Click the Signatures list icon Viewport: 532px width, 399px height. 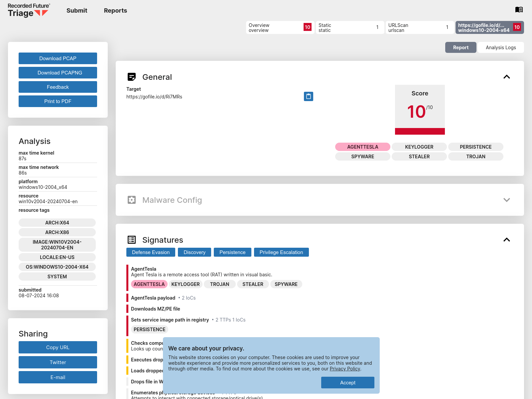click(132, 240)
